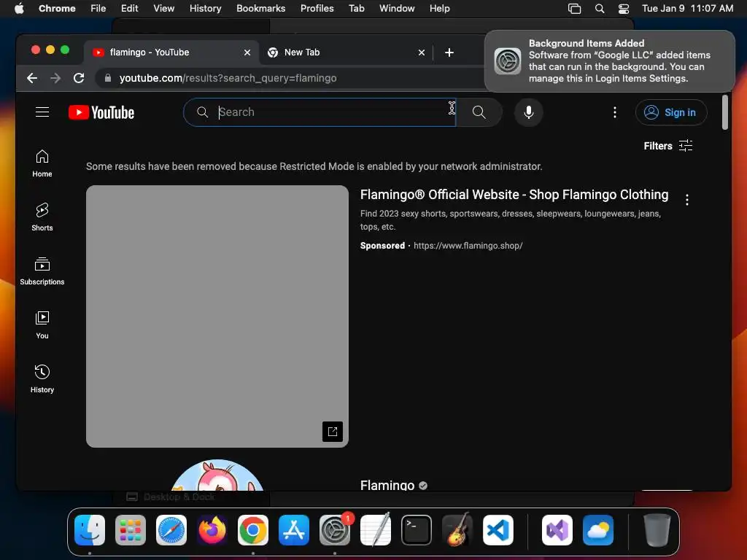
Task: Open the Background Items Added notification
Action: [x=609, y=61]
